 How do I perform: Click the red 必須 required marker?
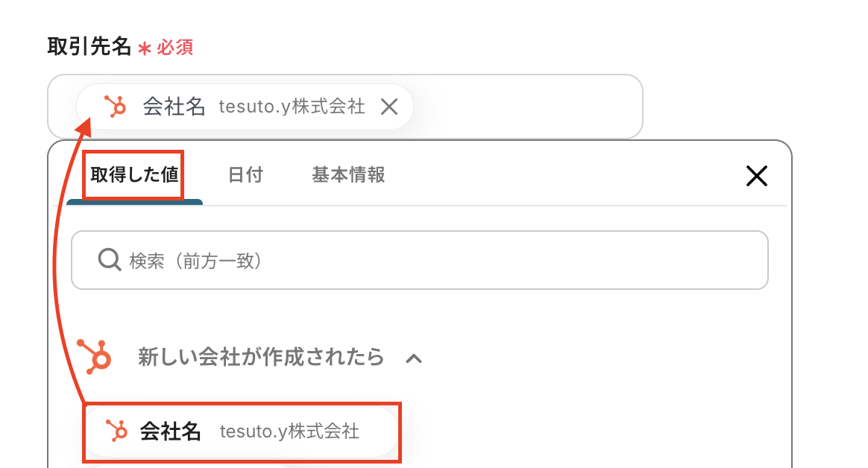(174, 48)
